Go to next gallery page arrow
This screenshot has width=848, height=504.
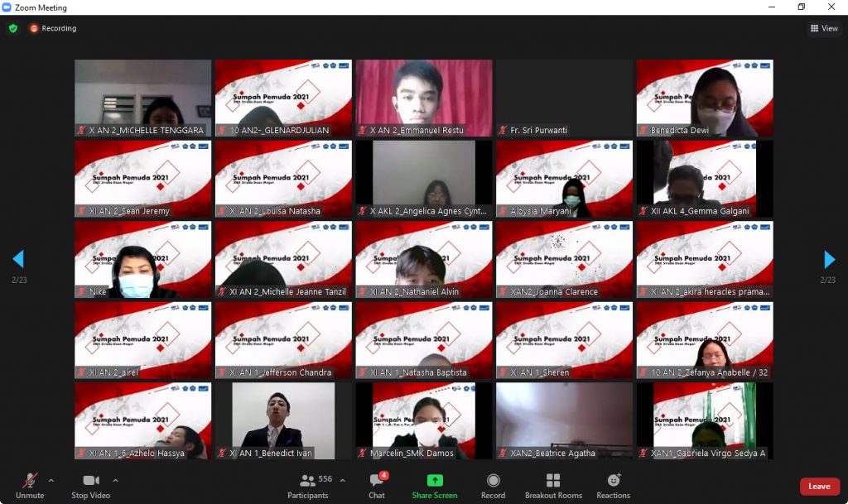pos(829,260)
